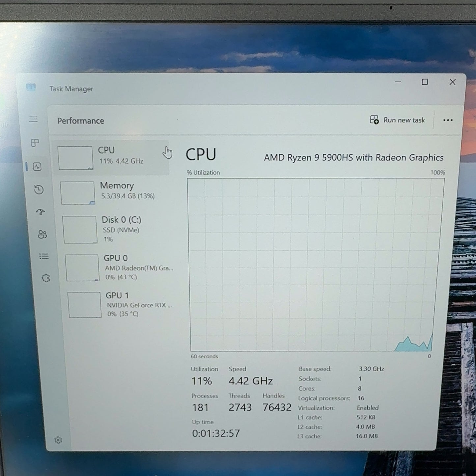Open Task Manager settings gear
The width and height of the screenshot is (476, 476).
click(x=58, y=440)
